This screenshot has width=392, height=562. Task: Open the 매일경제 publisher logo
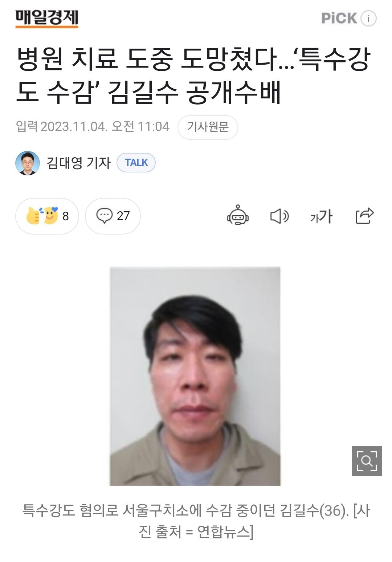click(x=47, y=19)
